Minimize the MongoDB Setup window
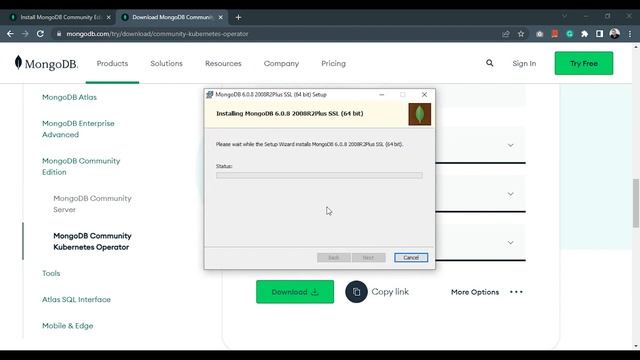The width and height of the screenshot is (640, 360). pos(382,95)
